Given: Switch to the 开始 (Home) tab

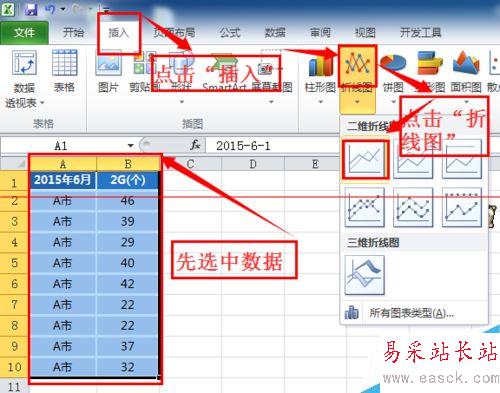Looking at the screenshot, I should click(73, 33).
